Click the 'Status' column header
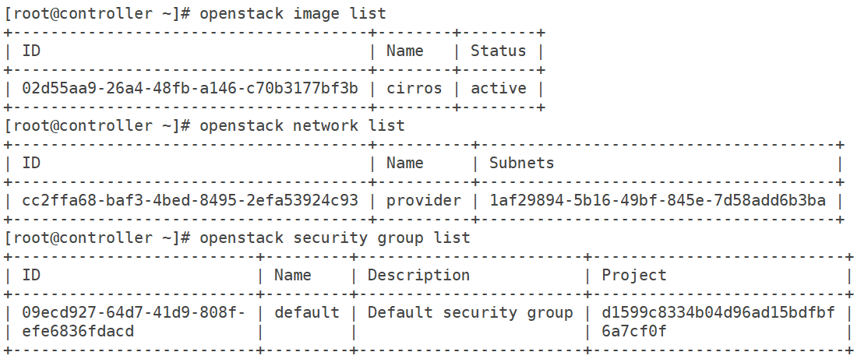This screenshot has height=359, width=868. pos(498,51)
